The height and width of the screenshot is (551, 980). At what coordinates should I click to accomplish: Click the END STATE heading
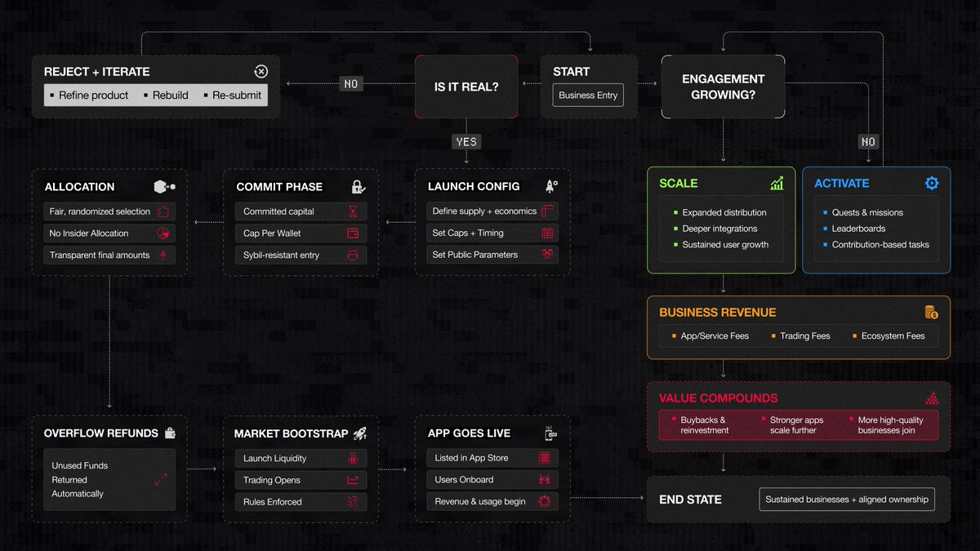[690, 500]
